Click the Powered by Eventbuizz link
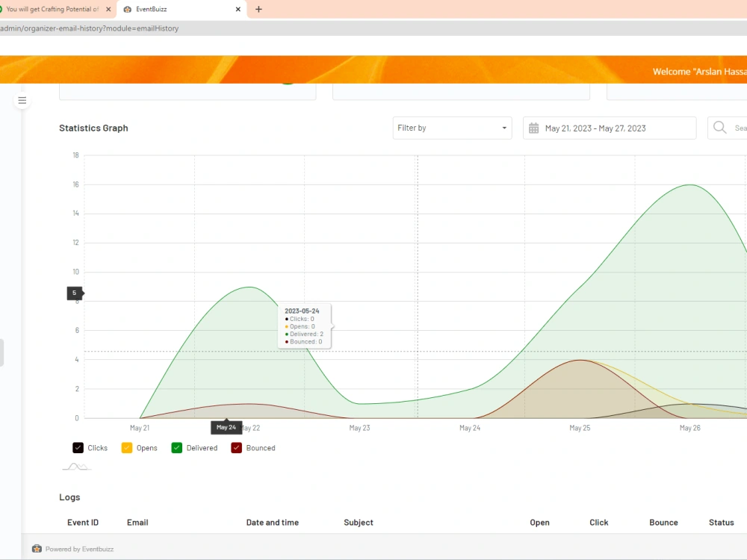 (80, 549)
